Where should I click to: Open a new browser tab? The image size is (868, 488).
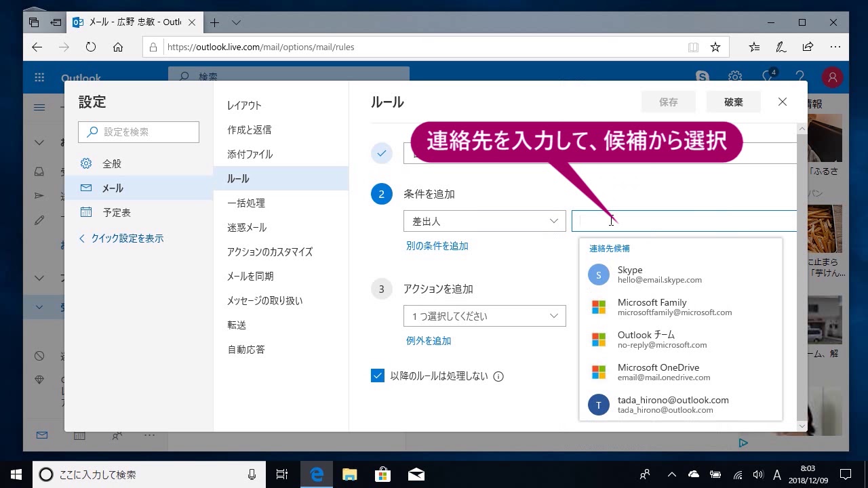click(214, 22)
